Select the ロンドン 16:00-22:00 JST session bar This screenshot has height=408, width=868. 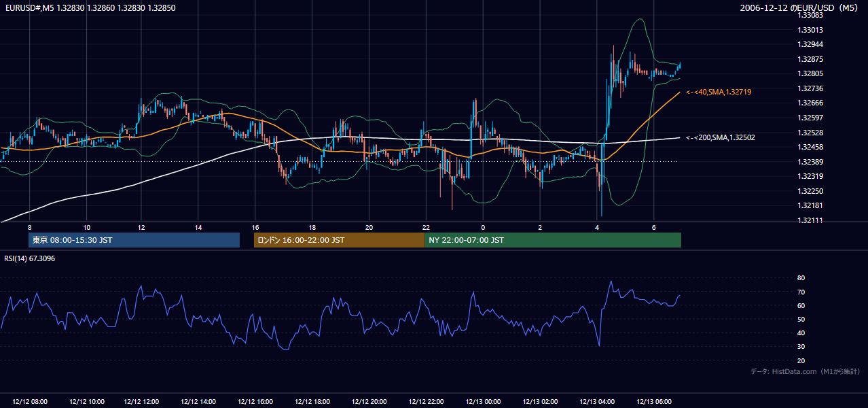tap(340, 240)
